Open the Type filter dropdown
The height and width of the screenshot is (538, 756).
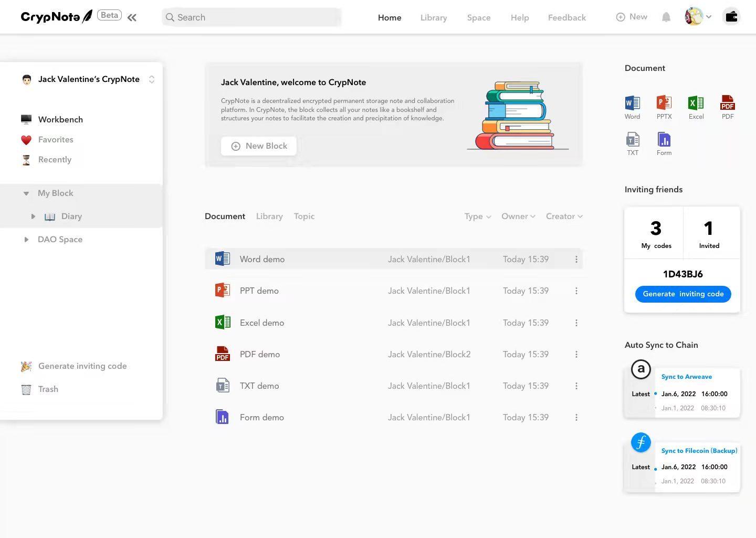478,216
